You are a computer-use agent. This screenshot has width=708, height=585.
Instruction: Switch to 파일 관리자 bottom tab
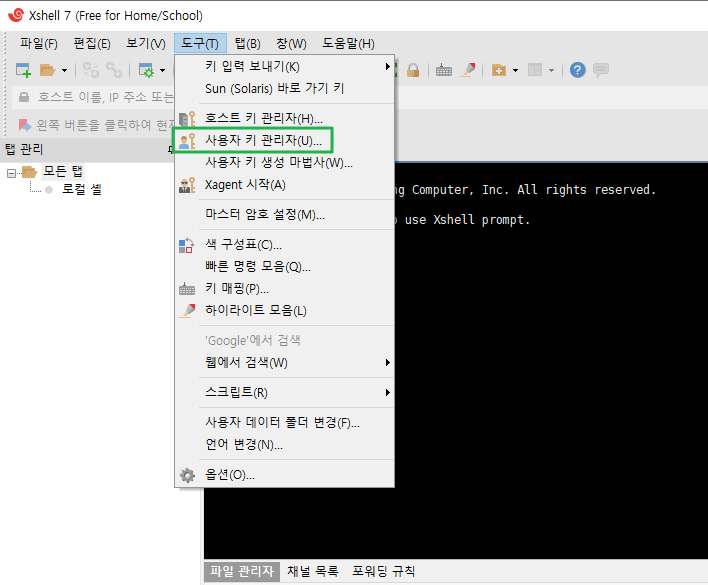242,571
